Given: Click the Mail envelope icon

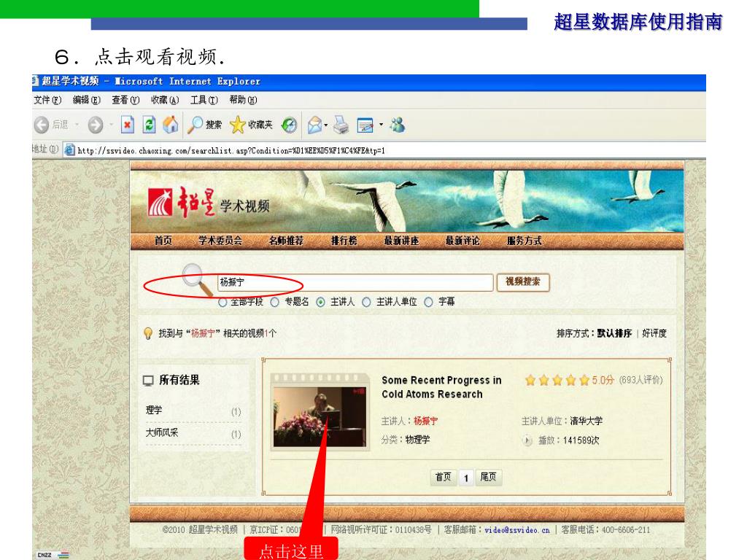Looking at the screenshot, I should [315, 125].
